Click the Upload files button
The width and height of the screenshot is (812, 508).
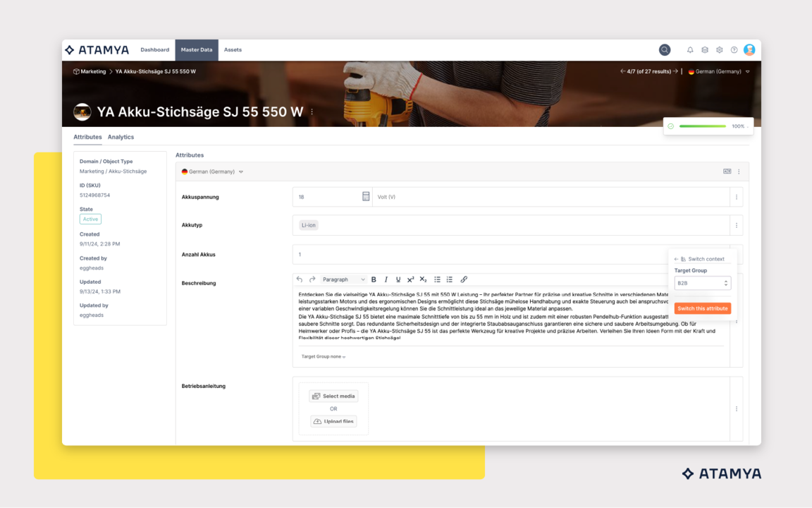(334, 421)
